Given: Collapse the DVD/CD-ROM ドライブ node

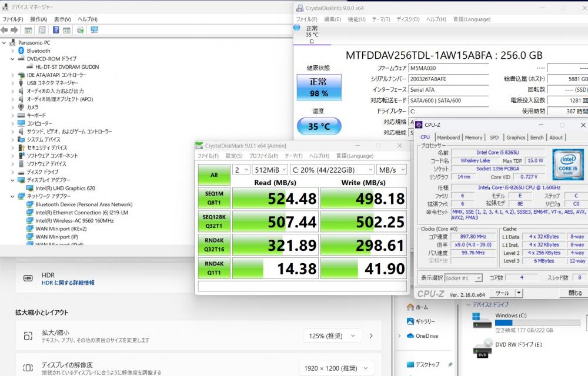Looking at the screenshot, I should point(13,59).
